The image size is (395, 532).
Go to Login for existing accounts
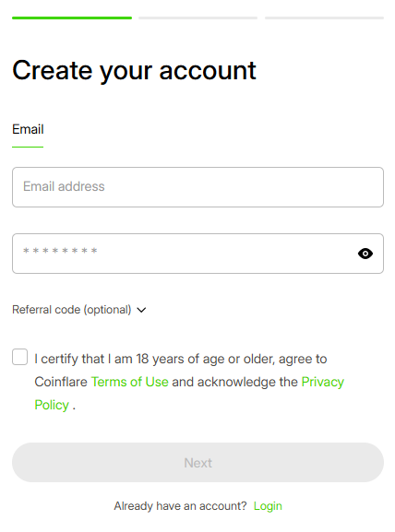(268, 506)
